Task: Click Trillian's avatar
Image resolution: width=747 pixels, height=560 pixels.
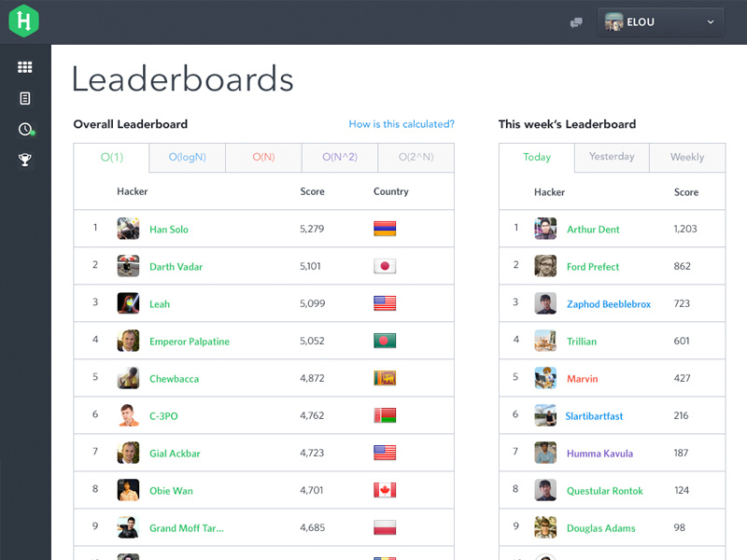Action: 545,341
